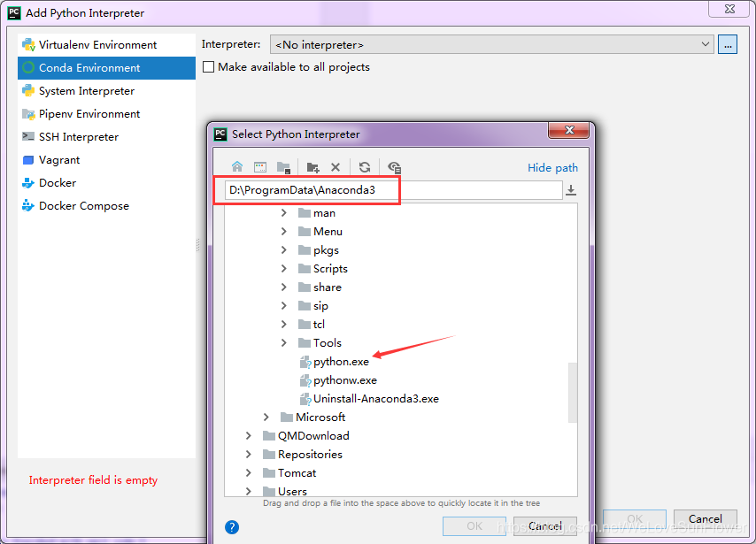Enable Make available to all projects
The image size is (756, 544).
pyautogui.click(x=208, y=67)
